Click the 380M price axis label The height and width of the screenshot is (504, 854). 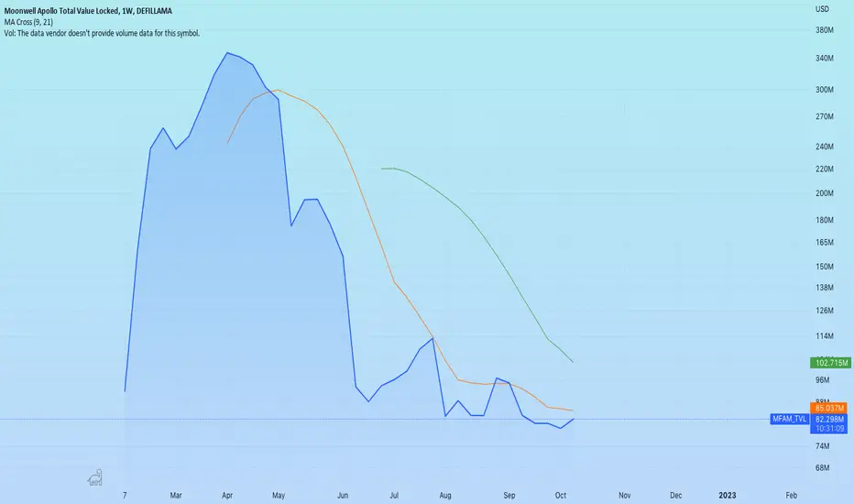pyautogui.click(x=824, y=30)
